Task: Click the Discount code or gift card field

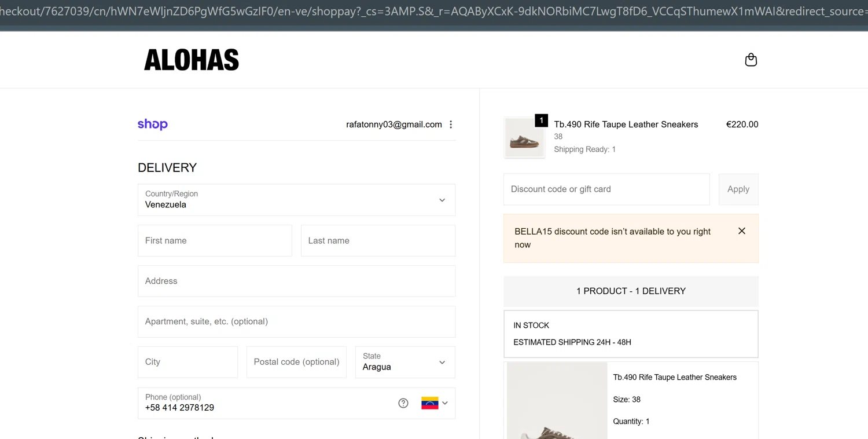Action: (606, 189)
